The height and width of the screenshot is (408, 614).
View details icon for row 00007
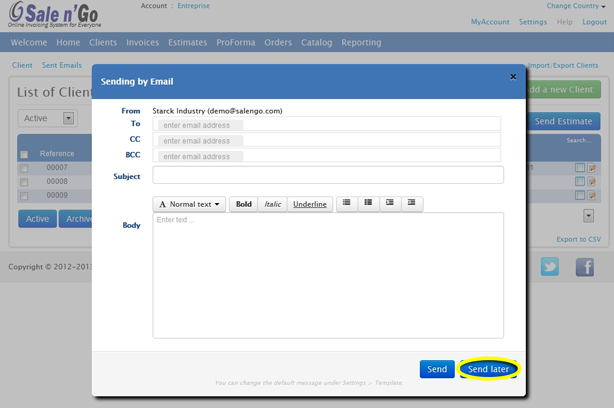point(580,168)
